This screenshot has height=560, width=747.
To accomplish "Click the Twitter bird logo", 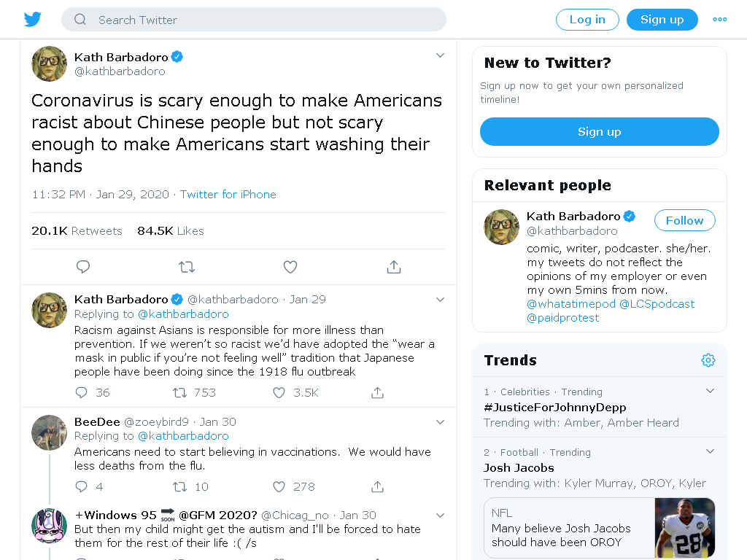I will point(32,20).
